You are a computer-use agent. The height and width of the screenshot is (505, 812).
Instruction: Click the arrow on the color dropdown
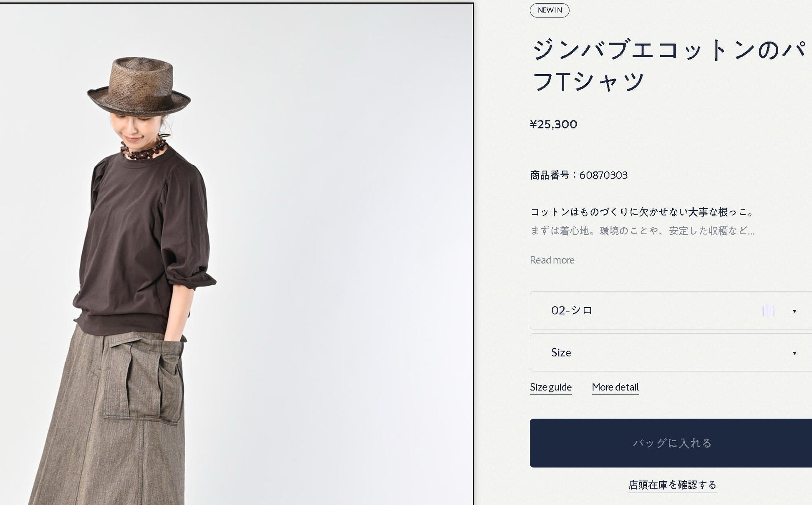point(794,311)
